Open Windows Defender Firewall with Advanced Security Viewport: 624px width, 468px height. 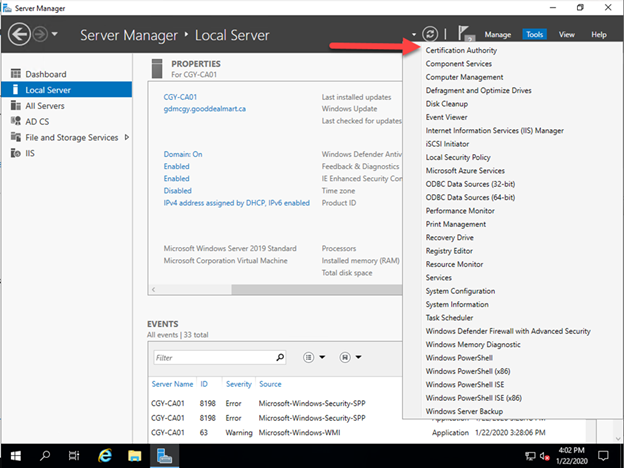tap(508, 331)
